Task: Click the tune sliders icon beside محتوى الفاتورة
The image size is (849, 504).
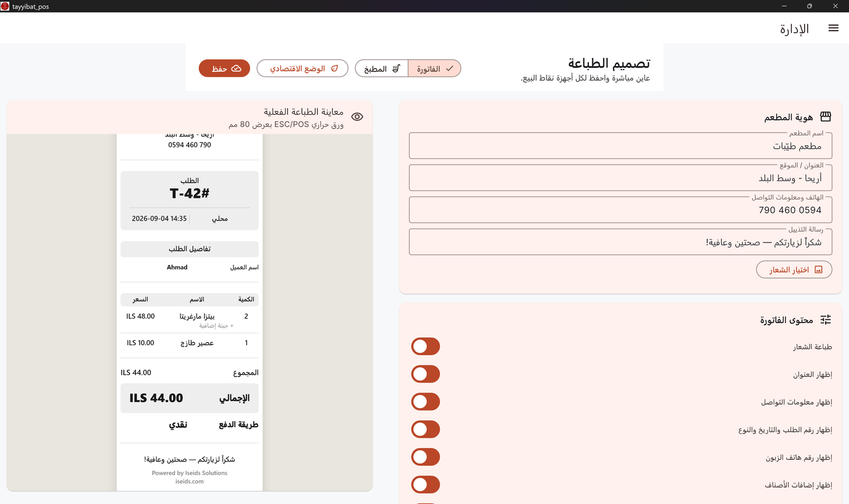Action: (x=826, y=319)
